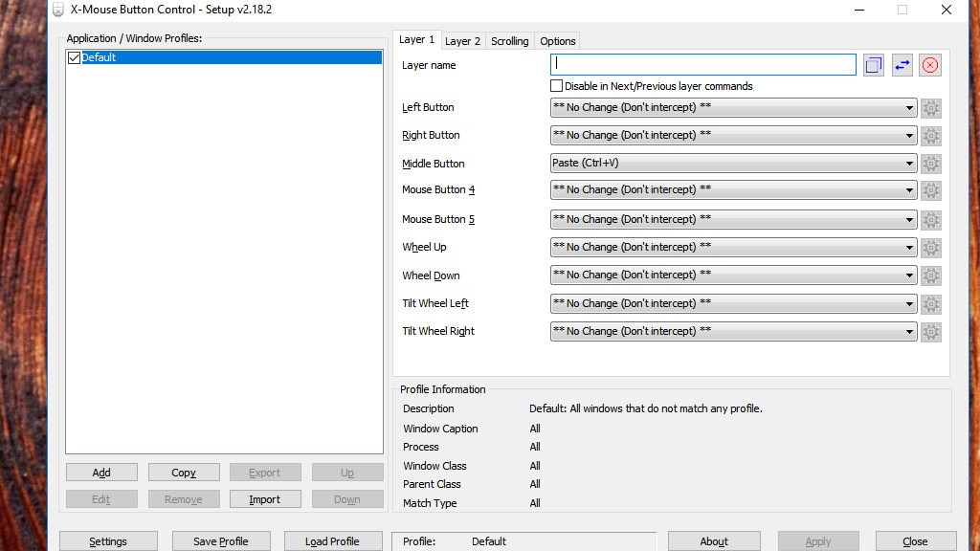The width and height of the screenshot is (980, 551).
Task: Open the Mouse Button 5 settings gear
Action: pyautogui.click(x=930, y=220)
